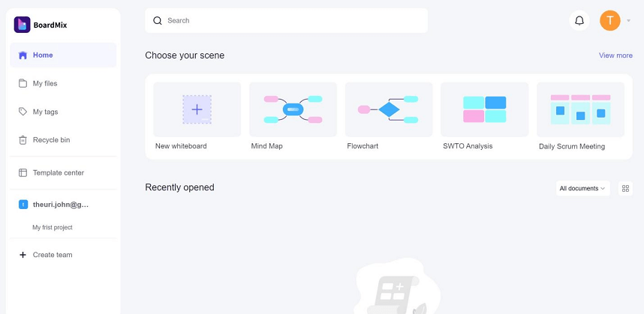Screen dimensions: 644x314
Task: Open the account menu arrow beside avatar
Action: pos(628,20)
